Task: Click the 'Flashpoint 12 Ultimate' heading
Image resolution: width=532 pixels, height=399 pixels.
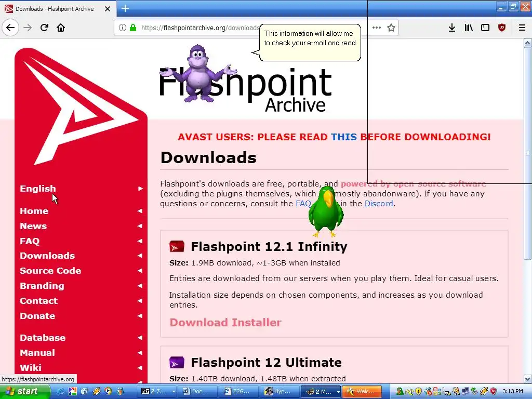Action: point(267,362)
